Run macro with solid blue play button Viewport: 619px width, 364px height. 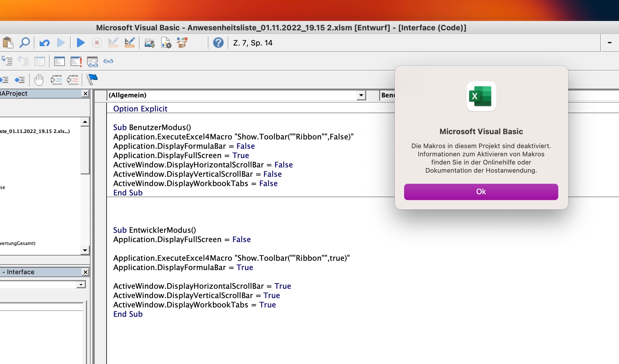pos(81,43)
